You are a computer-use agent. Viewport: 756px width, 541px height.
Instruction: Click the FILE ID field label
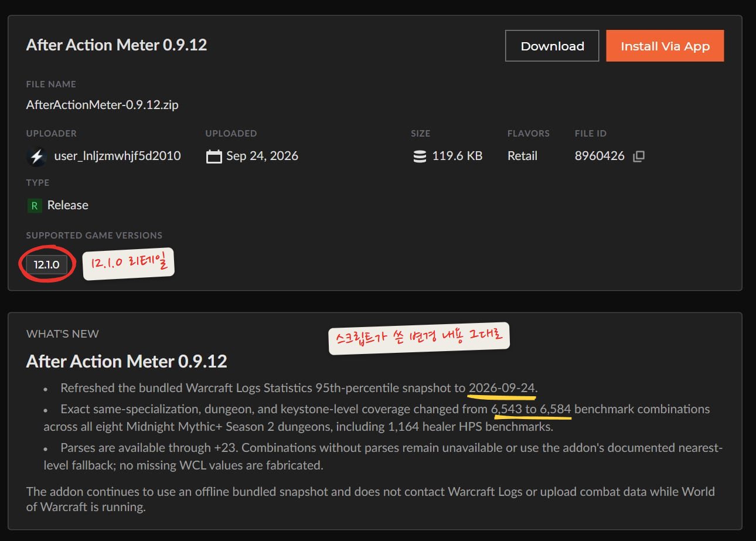(591, 134)
